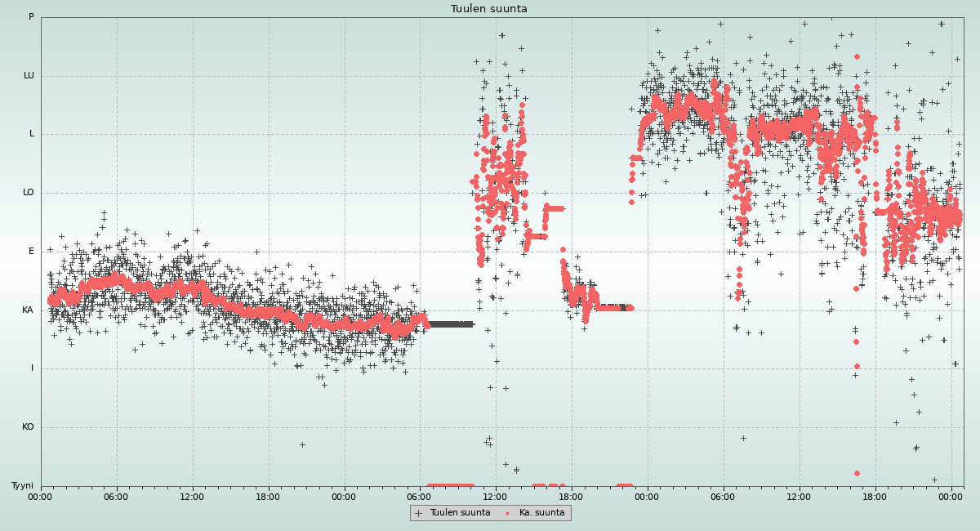Screen dimensions: 980x531
Task: Select the first day's 06:00 time tick
Action: click(116, 497)
